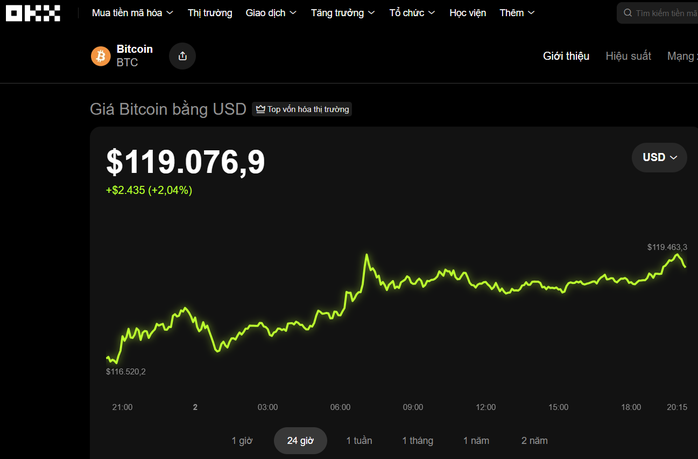Switch chart to 1 năm range
698x459 pixels.
click(476, 441)
